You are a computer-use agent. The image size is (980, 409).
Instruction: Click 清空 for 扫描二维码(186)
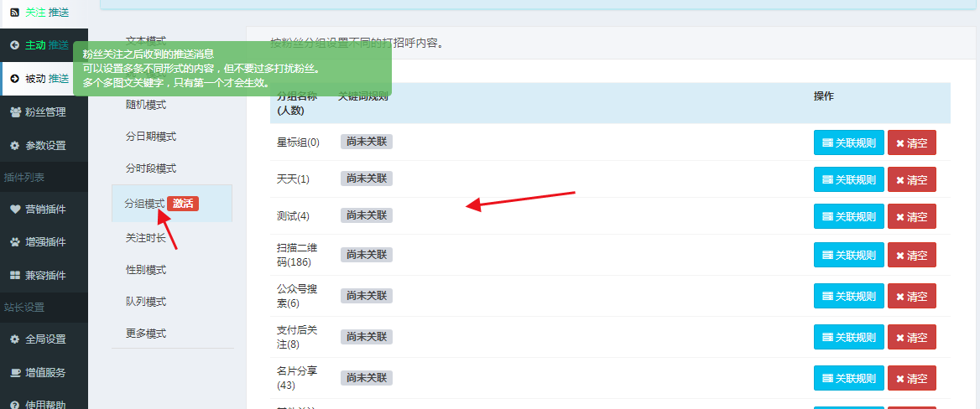coord(912,255)
